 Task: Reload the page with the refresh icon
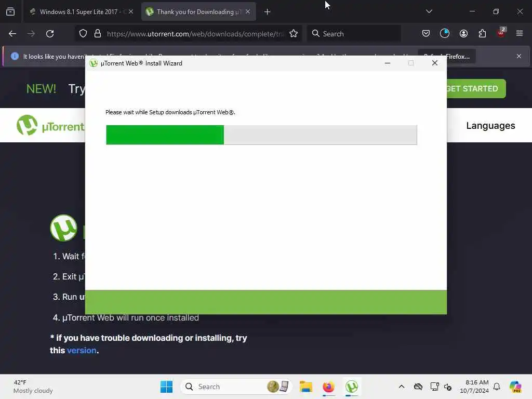[x=50, y=34]
